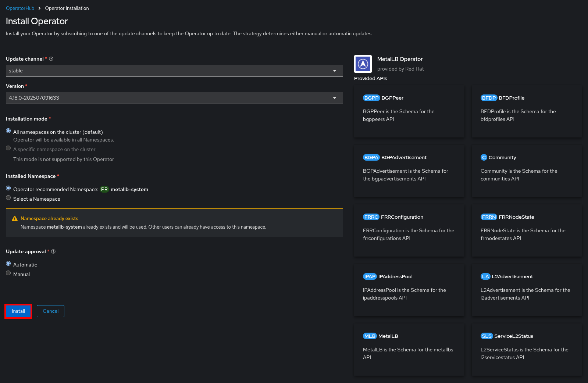588x383 pixels.
Task: Click the Install button
Action: pos(18,311)
